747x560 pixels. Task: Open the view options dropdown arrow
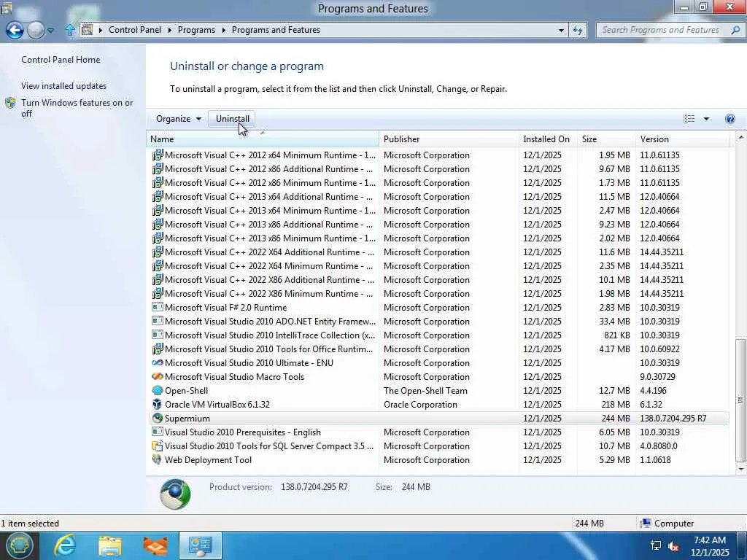tap(706, 119)
